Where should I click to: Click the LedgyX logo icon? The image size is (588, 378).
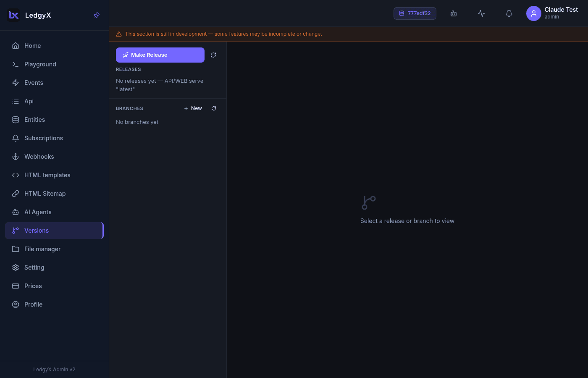[13, 15]
